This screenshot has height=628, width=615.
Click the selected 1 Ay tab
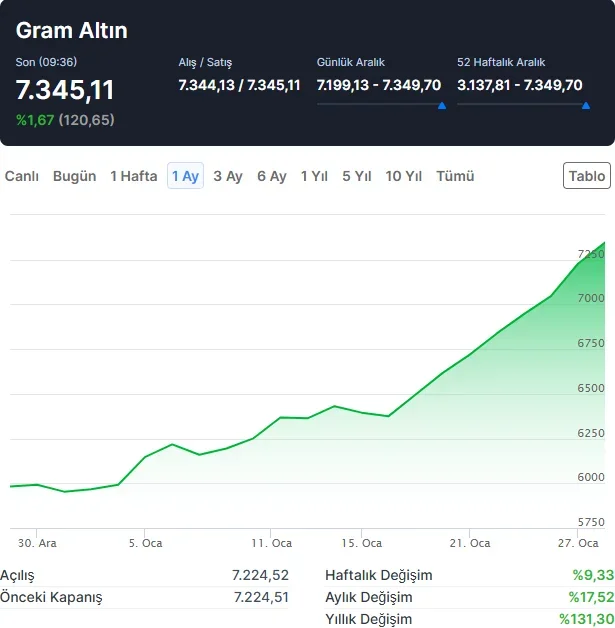click(186, 176)
